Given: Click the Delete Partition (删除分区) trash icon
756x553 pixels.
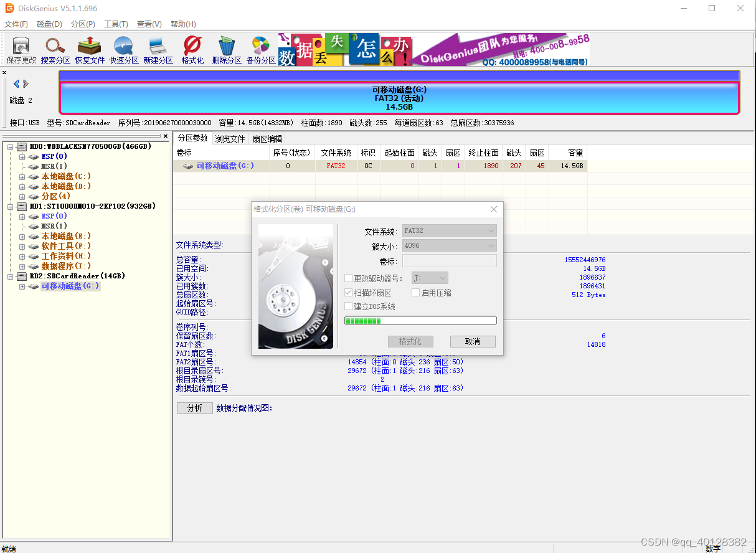Looking at the screenshot, I should click(x=227, y=50).
